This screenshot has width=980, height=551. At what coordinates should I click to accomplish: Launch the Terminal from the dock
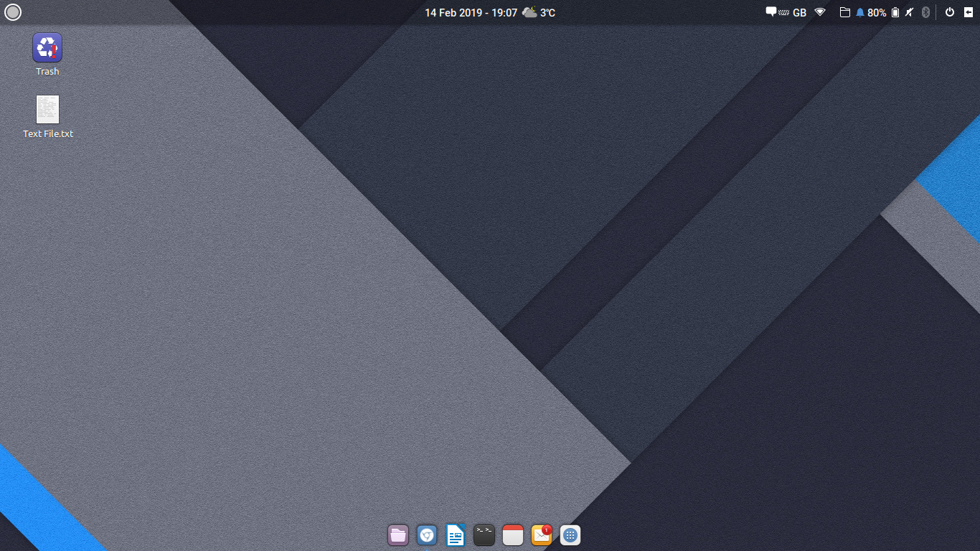[x=484, y=535]
